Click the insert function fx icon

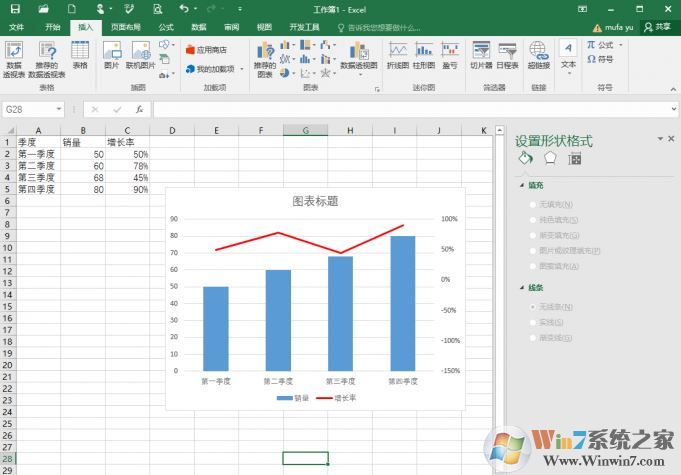[139, 109]
